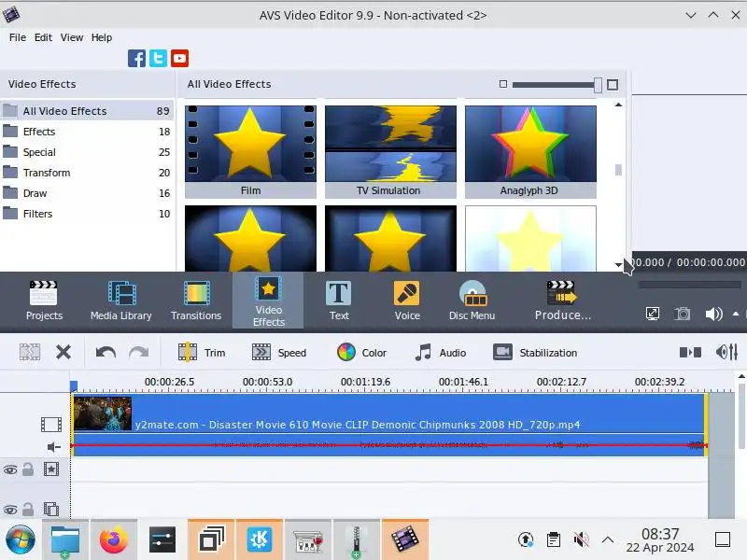Viewport: 747px width, 560px height.
Task: Delete the selected clip with X icon
Action: tap(63, 353)
